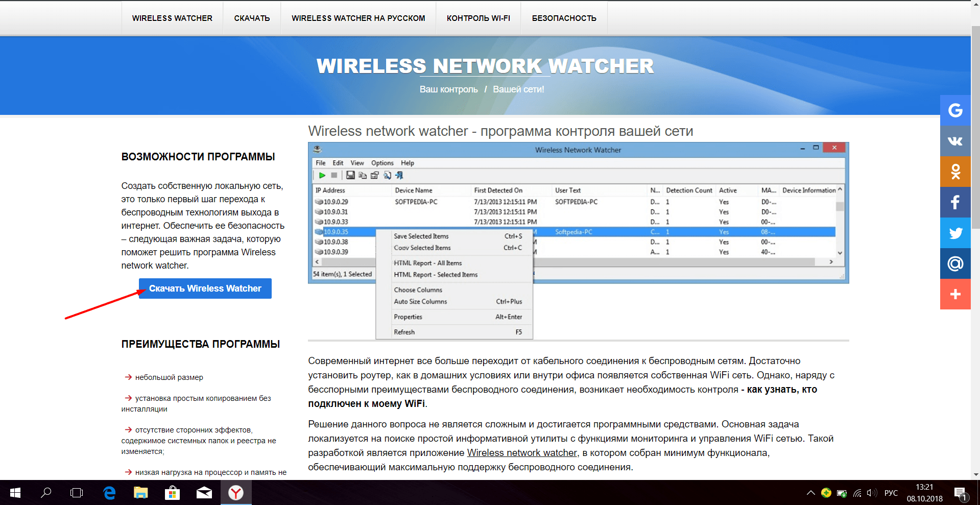
Task: Select the 10.9.0.29 device row
Action: point(574,202)
